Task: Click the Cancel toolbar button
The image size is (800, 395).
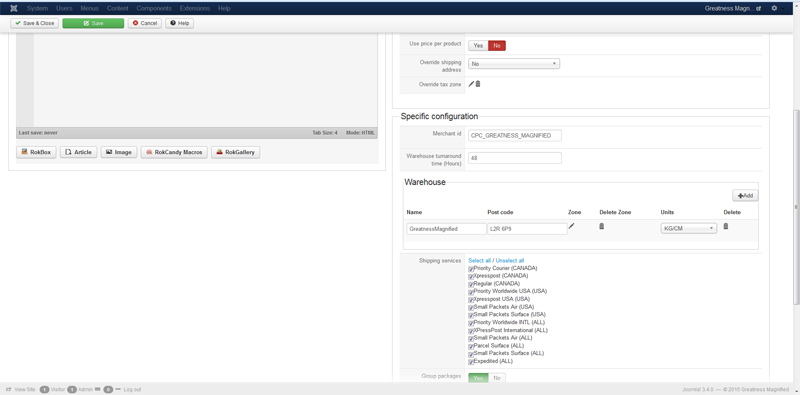Action: tap(145, 23)
